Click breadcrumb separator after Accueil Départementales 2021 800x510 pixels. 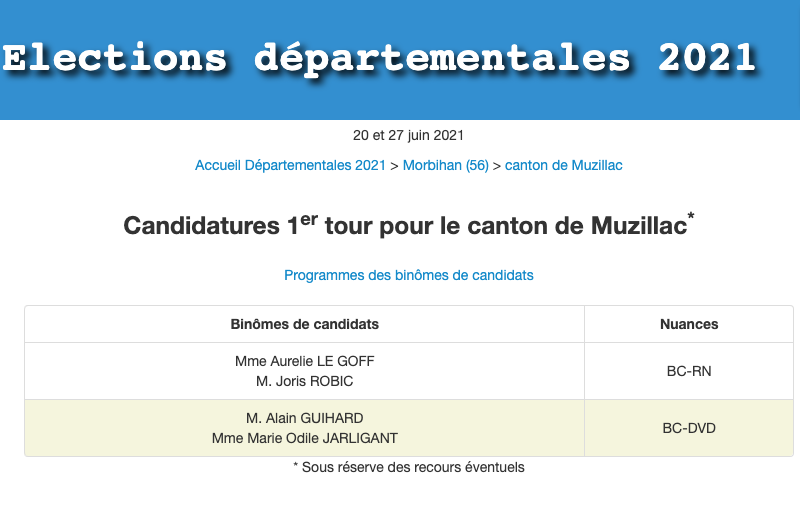394,165
